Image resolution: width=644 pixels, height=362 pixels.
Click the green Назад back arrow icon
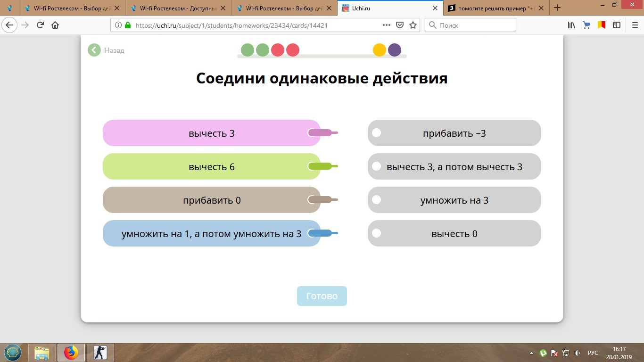[94, 50]
